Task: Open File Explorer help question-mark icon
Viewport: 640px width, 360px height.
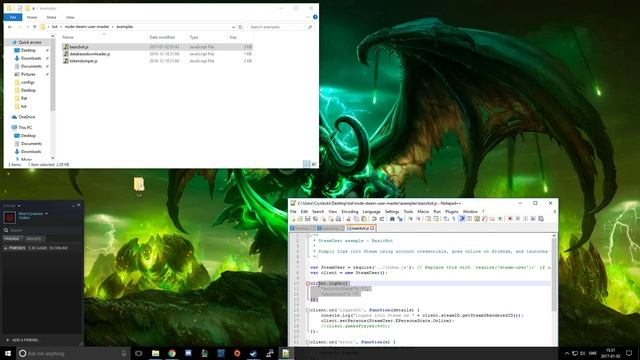Action: 315,17
